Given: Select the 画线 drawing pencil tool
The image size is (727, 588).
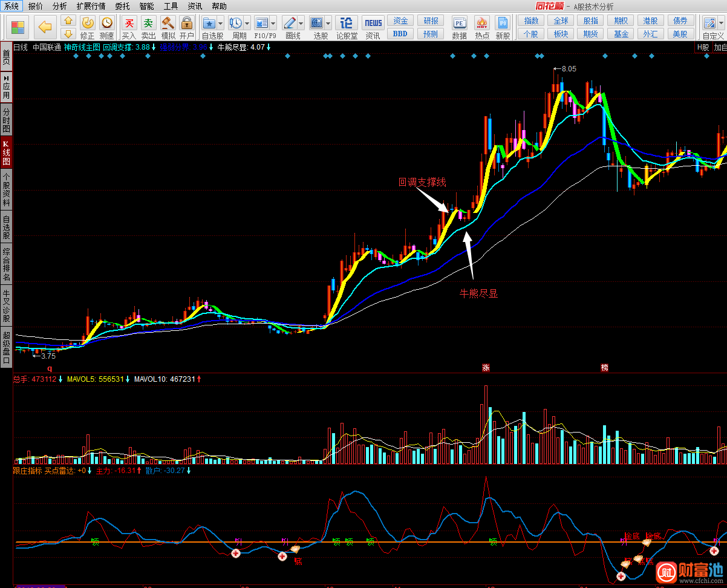Looking at the screenshot, I should (289, 24).
